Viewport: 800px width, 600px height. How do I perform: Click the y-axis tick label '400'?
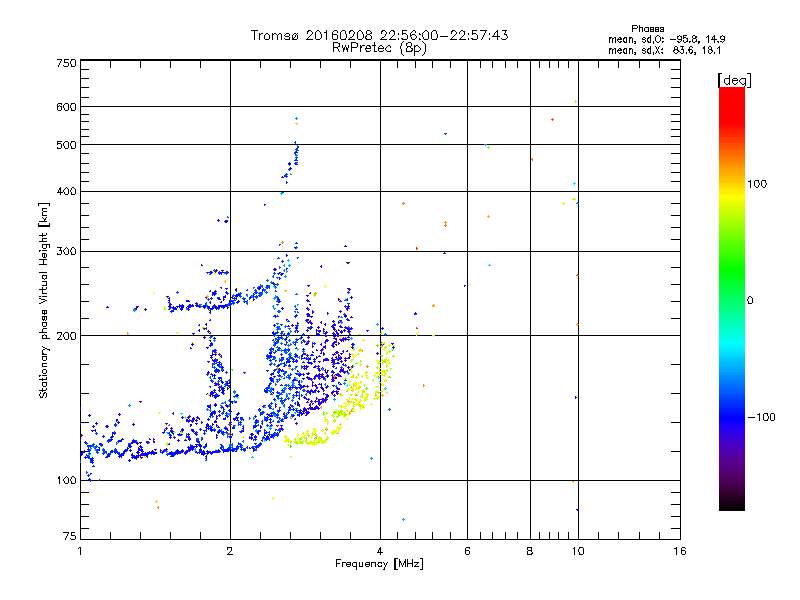[x=66, y=192]
